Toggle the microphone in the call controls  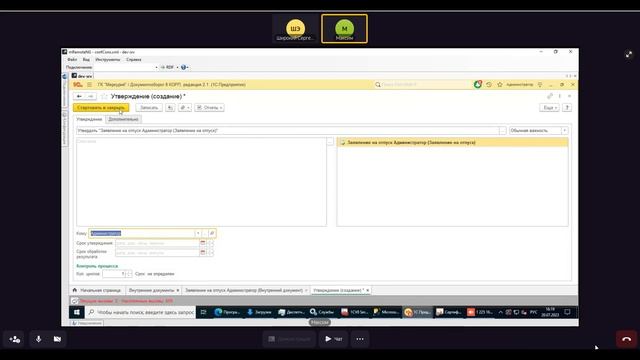coord(38,339)
